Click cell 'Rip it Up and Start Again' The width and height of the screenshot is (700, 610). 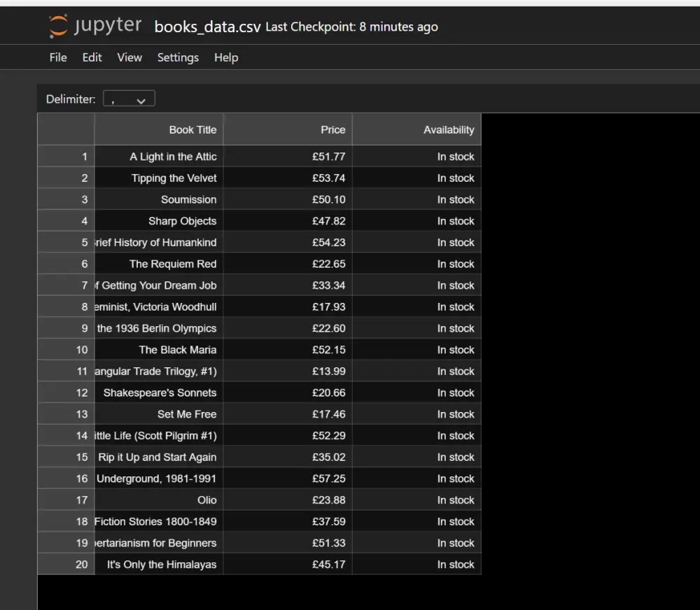pos(159,457)
